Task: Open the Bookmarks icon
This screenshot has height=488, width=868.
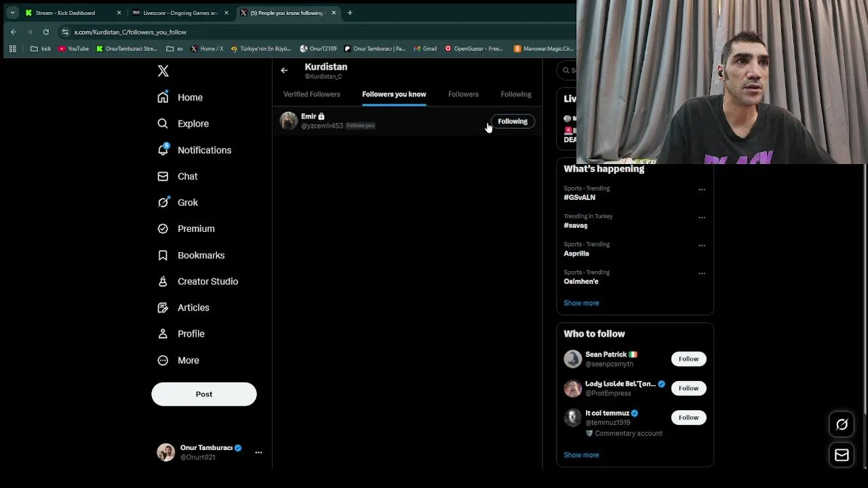Action: (x=163, y=256)
